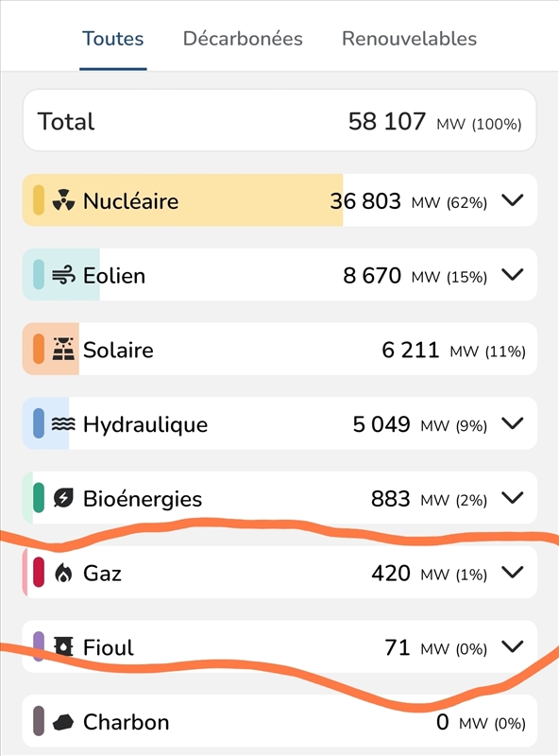
Task: Open the Fioul chevron
Action: click(x=513, y=647)
